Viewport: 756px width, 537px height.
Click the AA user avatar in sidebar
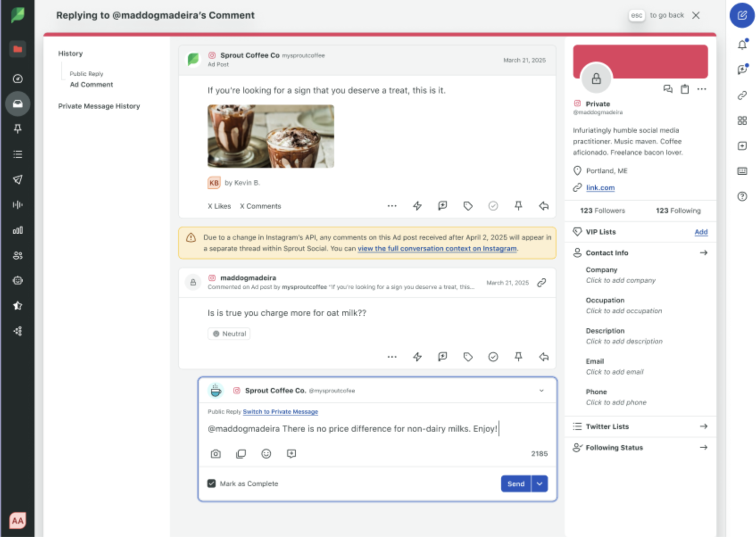(17, 520)
